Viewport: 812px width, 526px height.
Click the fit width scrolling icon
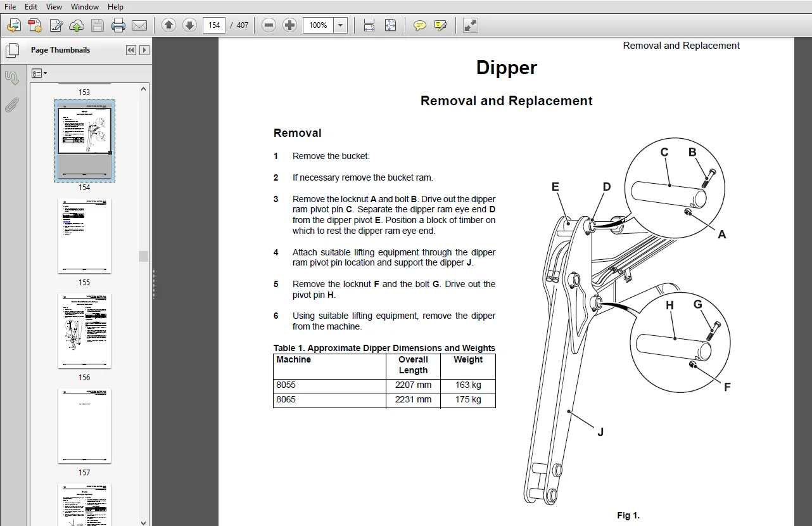tap(369, 25)
